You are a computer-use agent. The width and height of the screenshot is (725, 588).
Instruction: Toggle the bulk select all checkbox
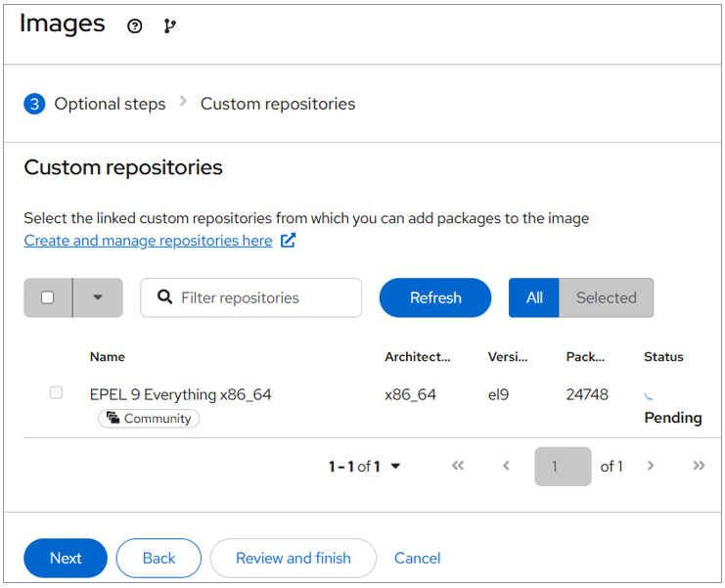48,298
